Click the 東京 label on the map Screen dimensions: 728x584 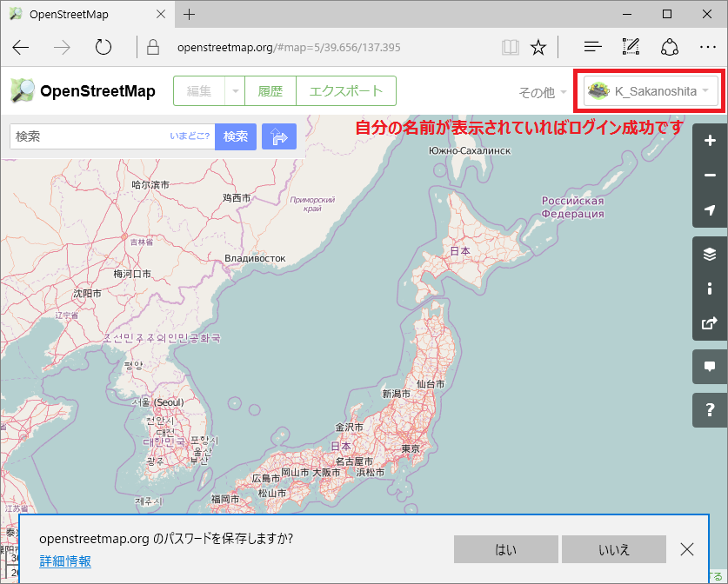(411, 449)
